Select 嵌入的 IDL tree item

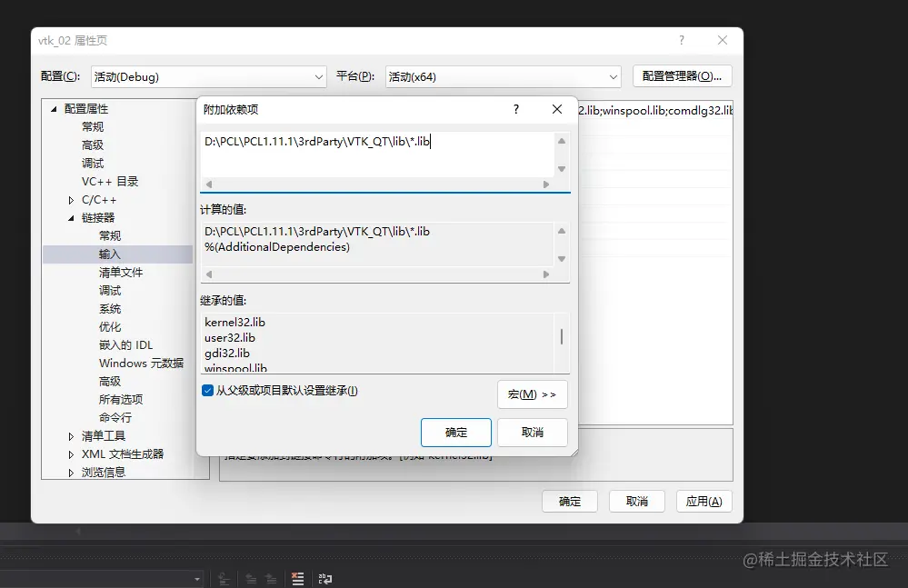pos(125,345)
